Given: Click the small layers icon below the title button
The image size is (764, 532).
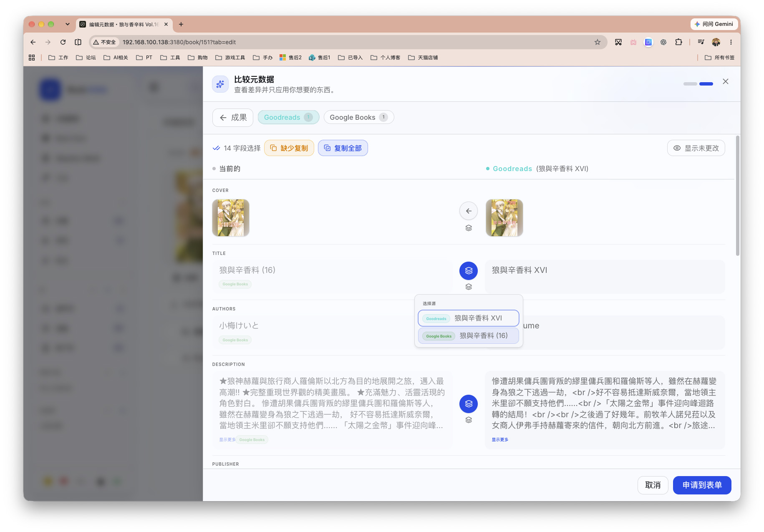Looking at the screenshot, I should (469, 287).
